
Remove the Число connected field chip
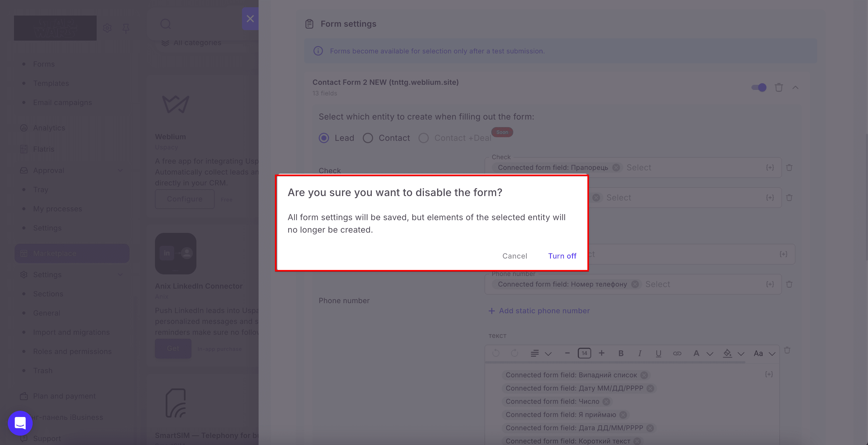[x=606, y=401]
